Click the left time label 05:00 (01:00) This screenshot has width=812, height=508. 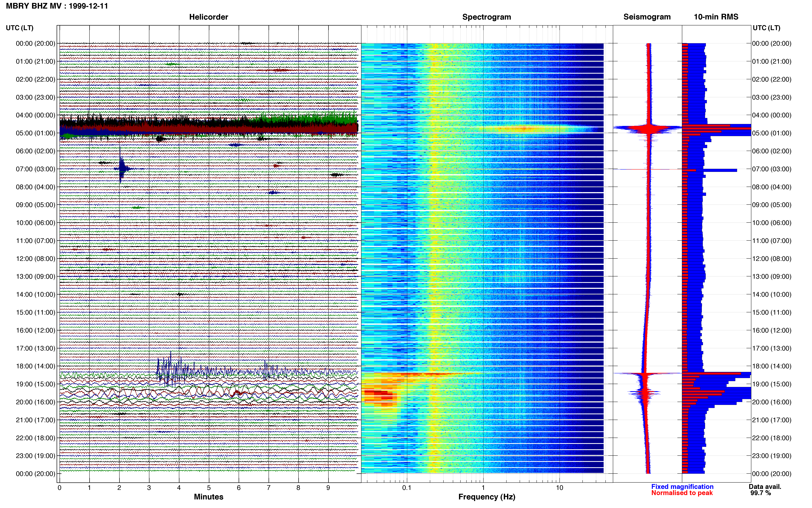[36, 133]
